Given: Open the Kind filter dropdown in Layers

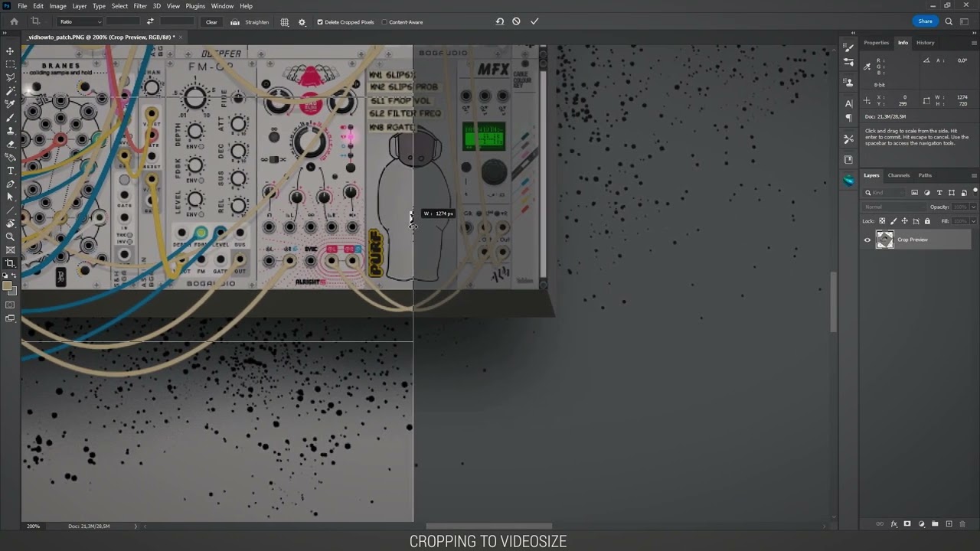Looking at the screenshot, I should click(885, 193).
